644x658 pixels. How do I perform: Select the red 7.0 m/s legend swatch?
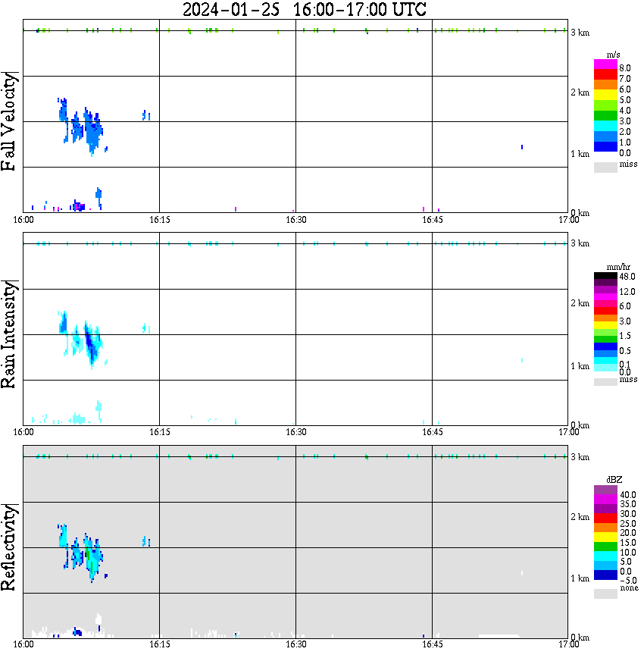(x=605, y=75)
